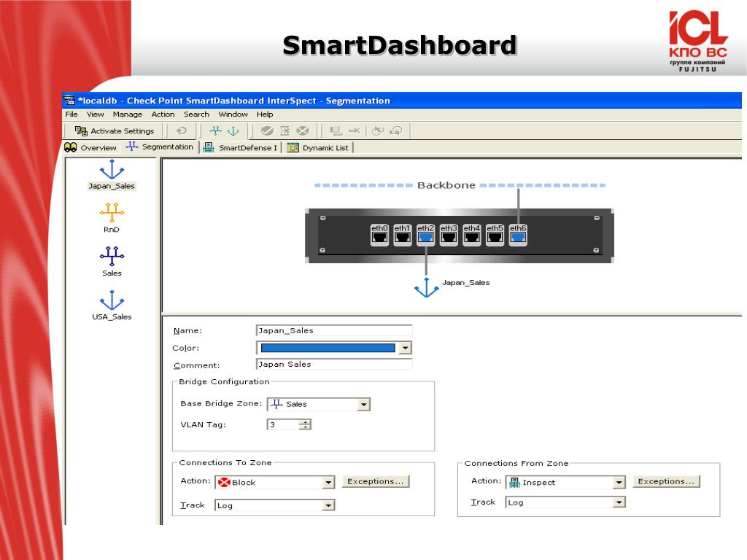This screenshot has height=560, width=747.
Task: Select the Japan_Sales zone in the sidebar
Action: [112, 175]
